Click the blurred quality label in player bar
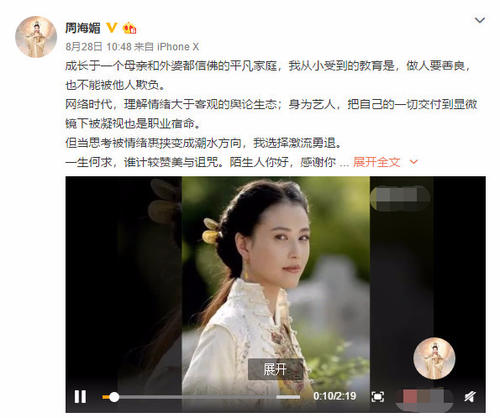 [424, 396]
